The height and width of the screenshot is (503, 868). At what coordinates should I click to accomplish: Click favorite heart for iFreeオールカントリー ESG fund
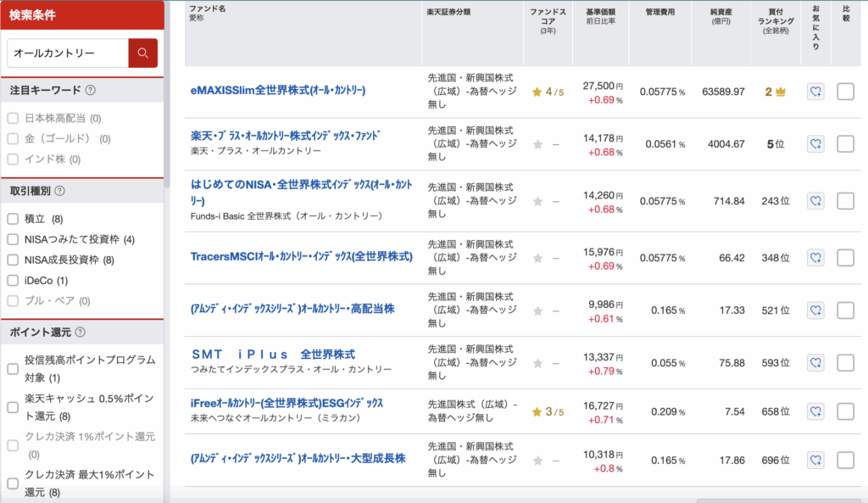(815, 411)
